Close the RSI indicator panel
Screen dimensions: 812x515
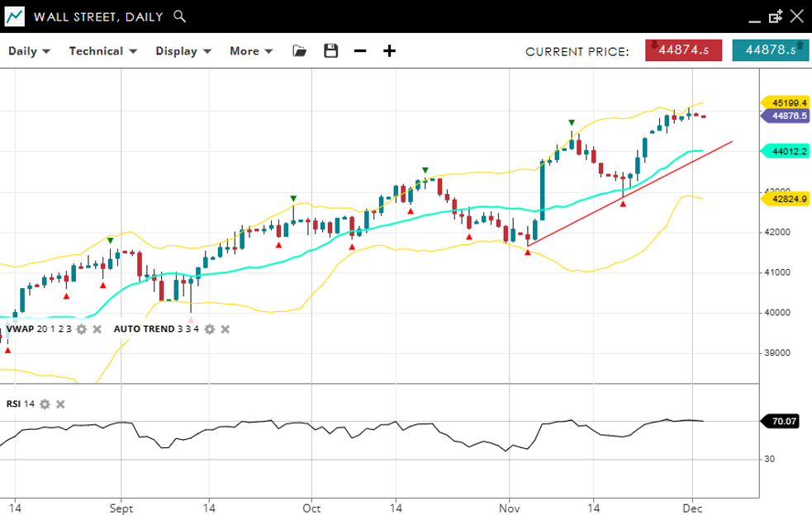(60, 404)
